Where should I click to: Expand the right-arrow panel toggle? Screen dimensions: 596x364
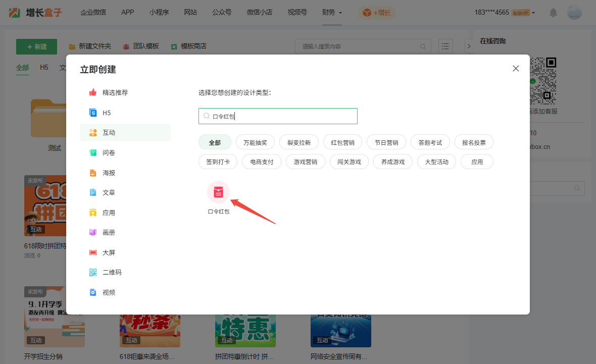click(x=468, y=46)
